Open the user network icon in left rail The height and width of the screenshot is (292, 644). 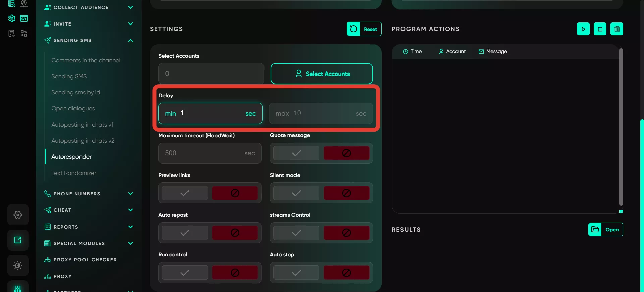[24, 4]
